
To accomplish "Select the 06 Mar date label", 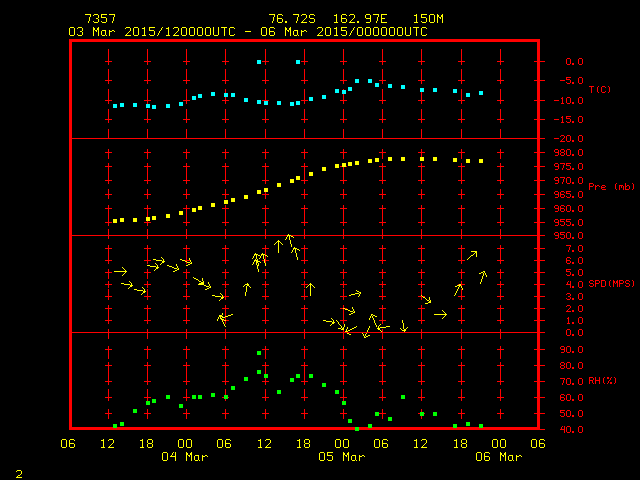I will pos(498,456).
